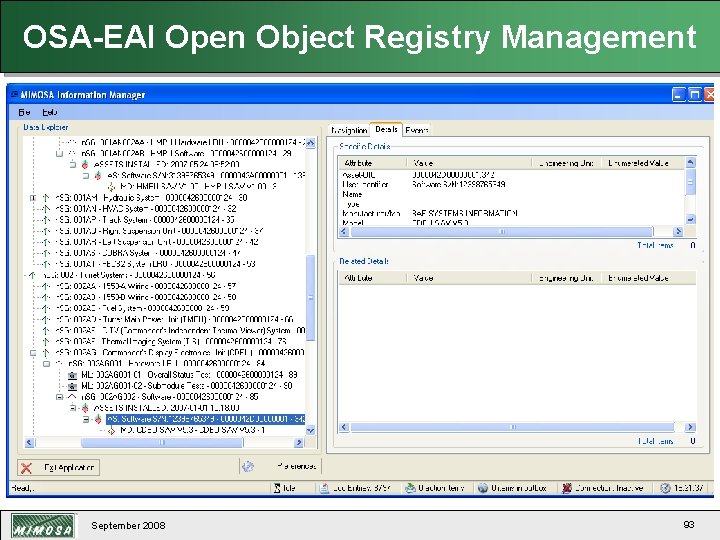This screenshot has height=540, width=720.
Task: Click the Log Entries status bar icon
Action: point(324,488)
